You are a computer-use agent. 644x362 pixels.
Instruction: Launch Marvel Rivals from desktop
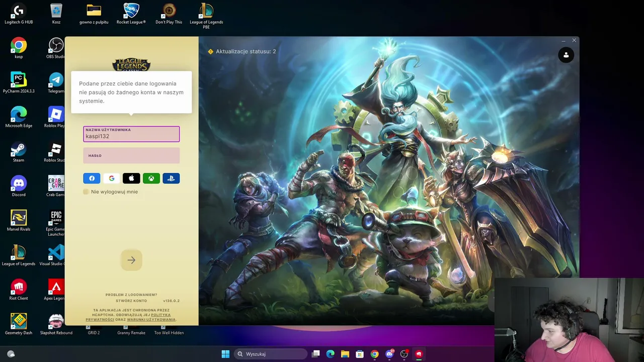(19, 221)
